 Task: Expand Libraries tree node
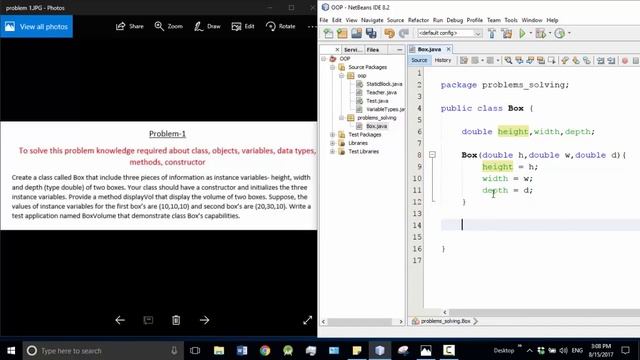tap(333, 143)
